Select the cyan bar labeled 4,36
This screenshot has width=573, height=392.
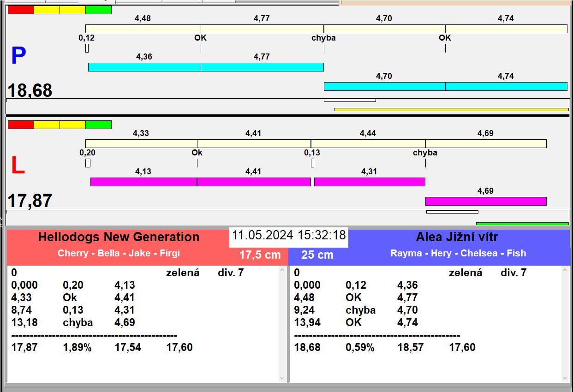tap(144, 67)
